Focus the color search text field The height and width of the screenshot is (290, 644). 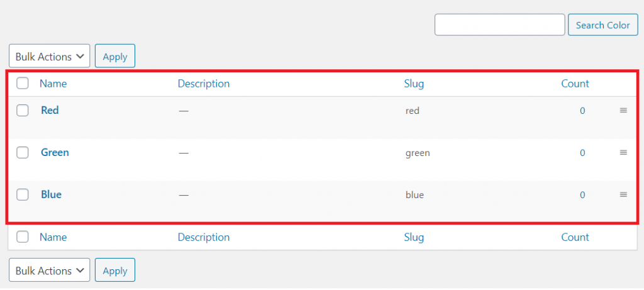[x=500, y=25]
